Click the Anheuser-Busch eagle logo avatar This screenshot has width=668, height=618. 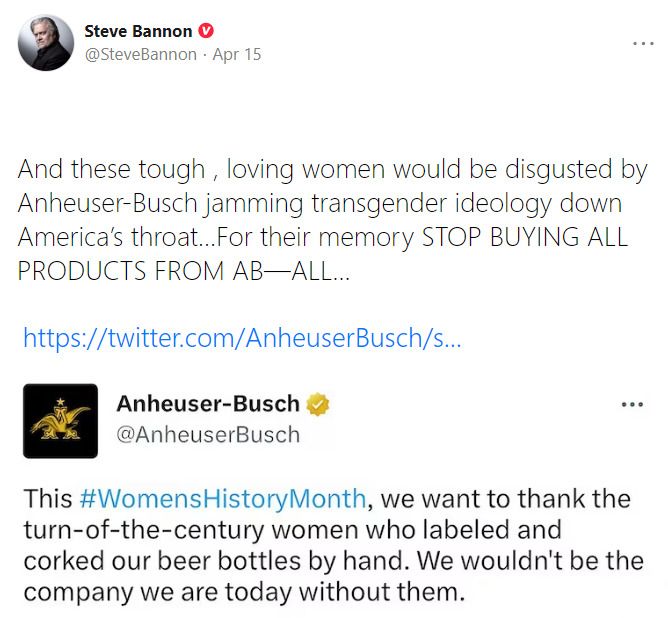tap(60, 421)
